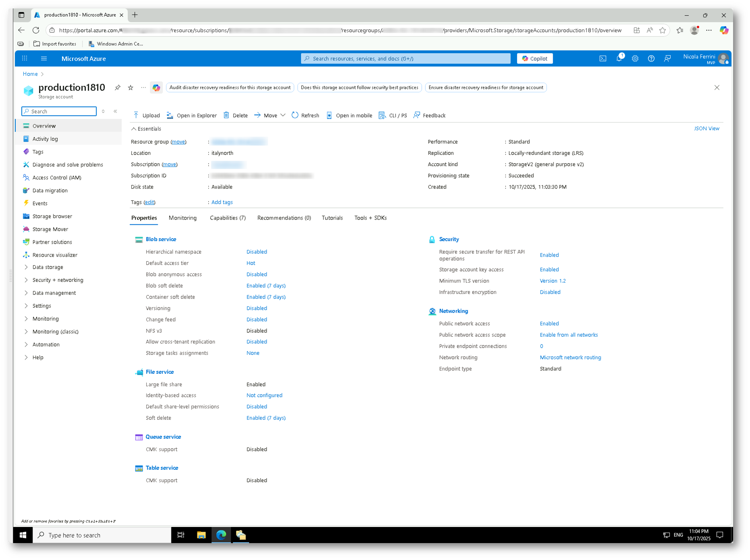This screenshot has height=560, width=750.
Task: Click the Delete trash icon
Action: pyautogui.click(x=226, y=115)
